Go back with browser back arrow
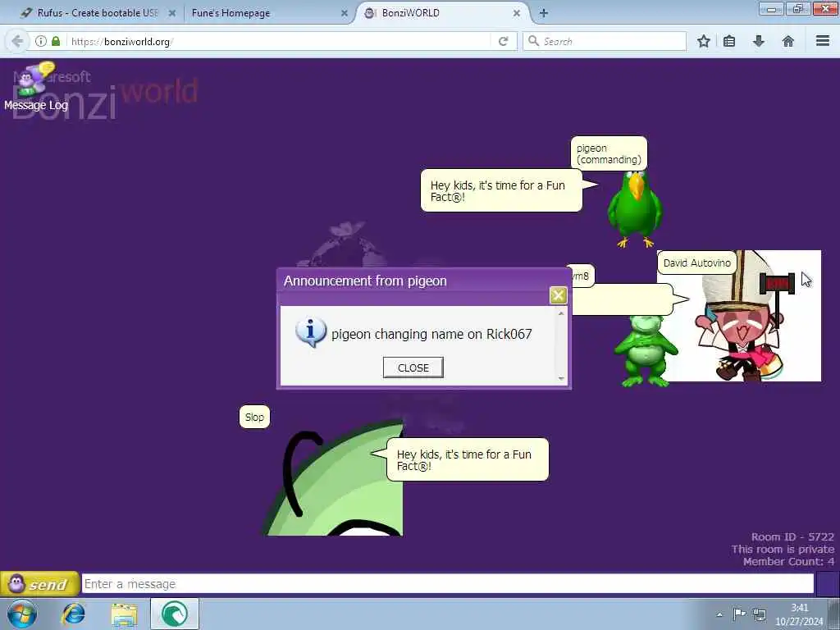840x630 pixels. [17, 41]
